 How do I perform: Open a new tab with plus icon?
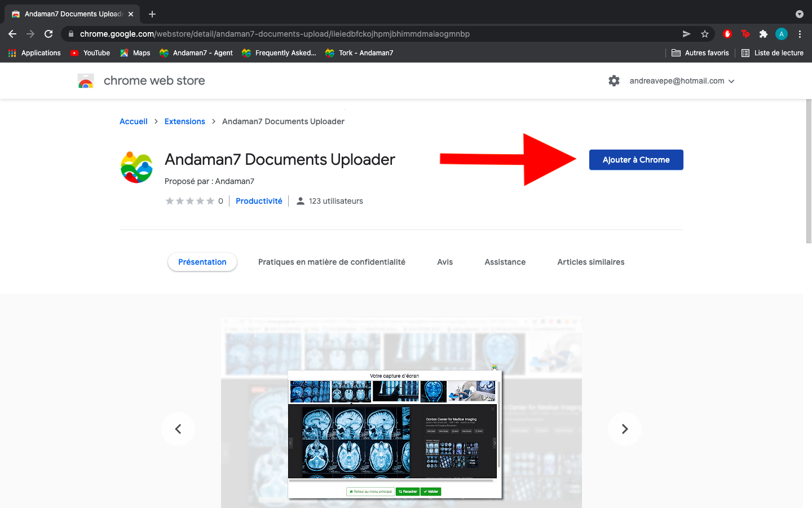[152, 14]
